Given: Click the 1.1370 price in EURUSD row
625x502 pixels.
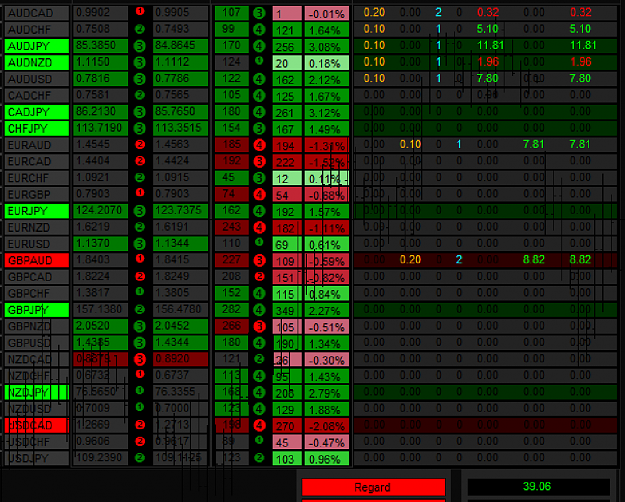Looking at the screenshot, I should (x=100, y=244).
